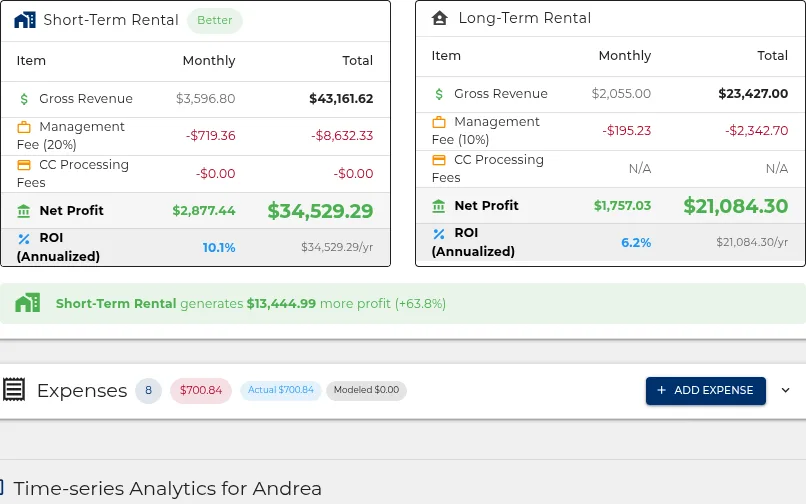The height and width of the screenshot is (504, 806).
Task: Click the green dollar icon in Short-Term Gross Revenue
Action: click(24, 99)
